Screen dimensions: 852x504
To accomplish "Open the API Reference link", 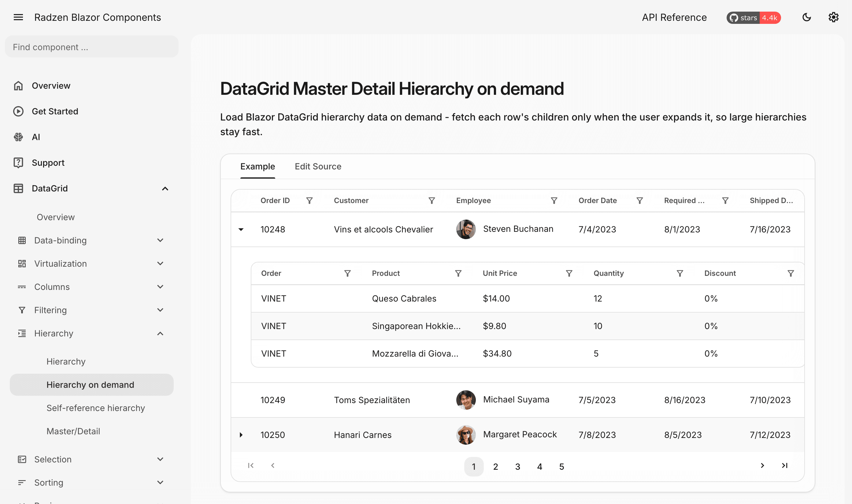I will [x=674, y=17].
